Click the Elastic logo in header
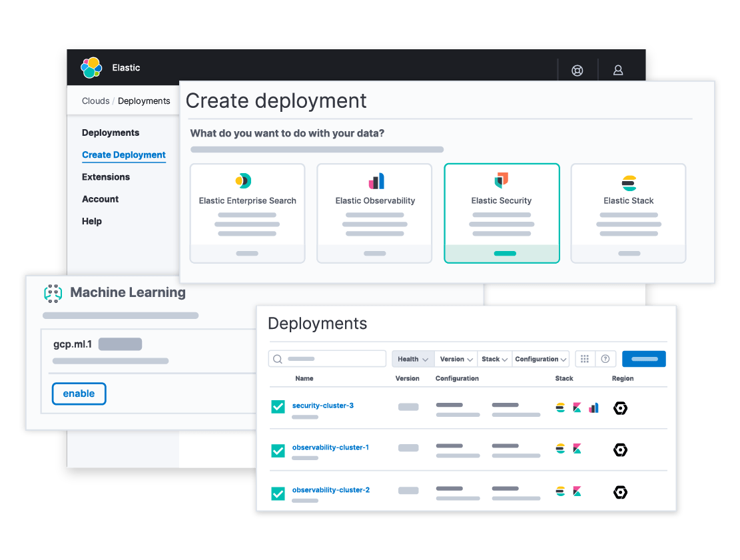 (91, 68)
